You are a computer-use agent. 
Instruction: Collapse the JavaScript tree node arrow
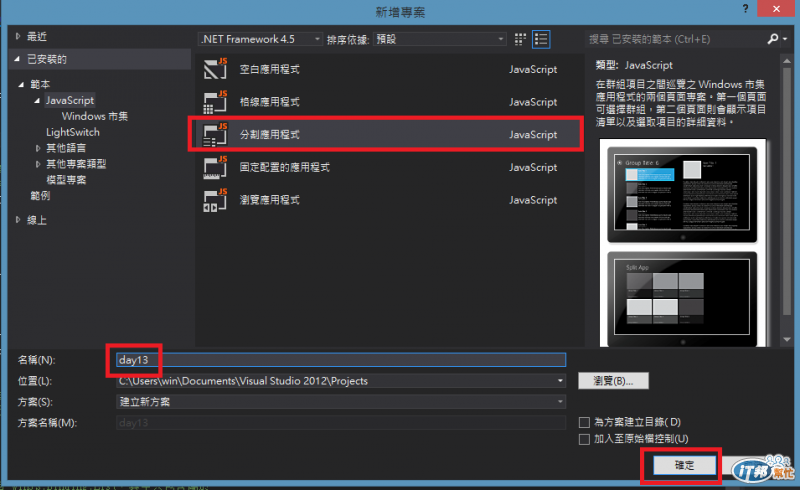37,101
